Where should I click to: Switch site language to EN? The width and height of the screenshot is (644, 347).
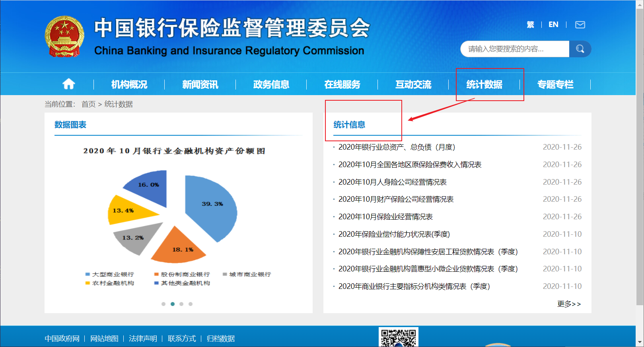pos(553,25)
